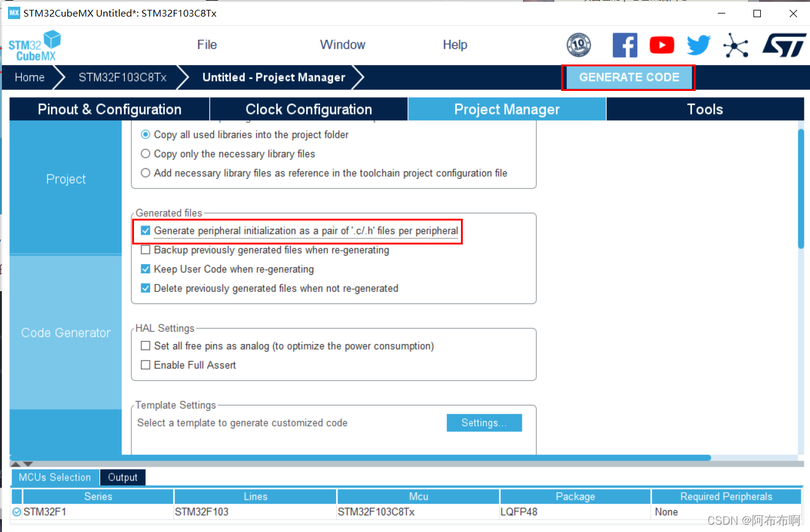Click the Lines column header
This screenshot has height=532, width=810.
point(256,496)
